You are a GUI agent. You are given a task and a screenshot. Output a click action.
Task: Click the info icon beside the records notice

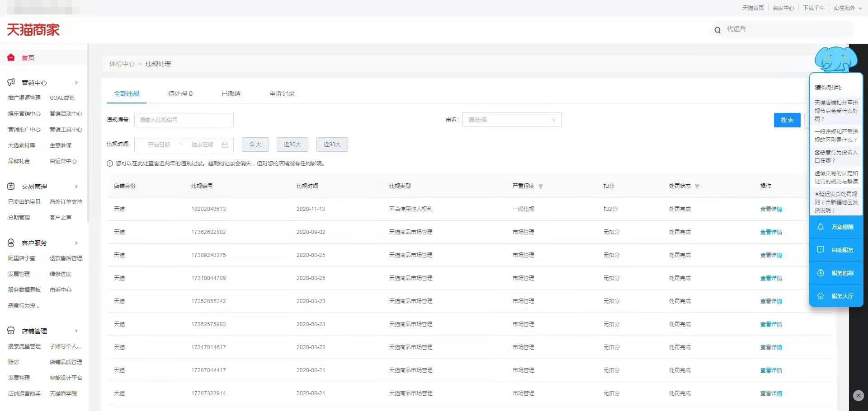click(x=110, y=163)
